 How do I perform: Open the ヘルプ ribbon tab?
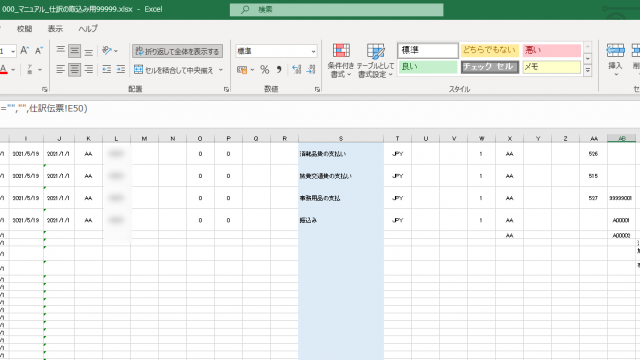88,29
